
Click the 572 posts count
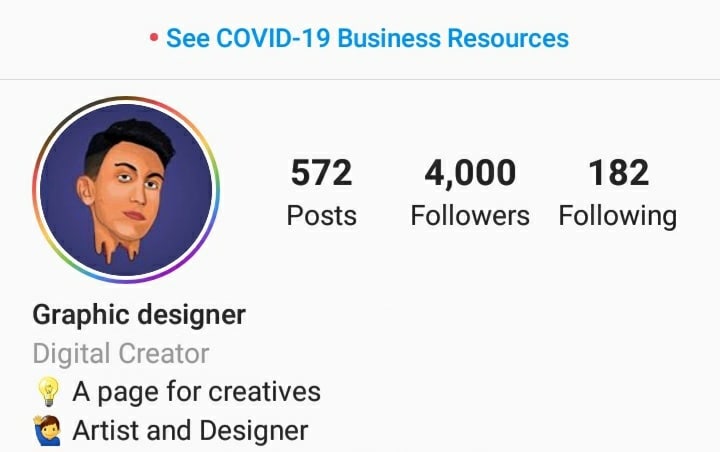pos(321,173)
